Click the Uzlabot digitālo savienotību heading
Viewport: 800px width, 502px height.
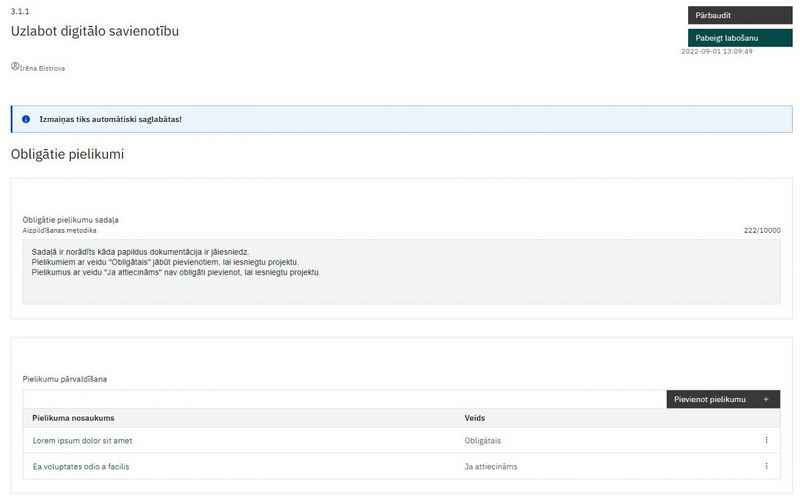(95, 31)
